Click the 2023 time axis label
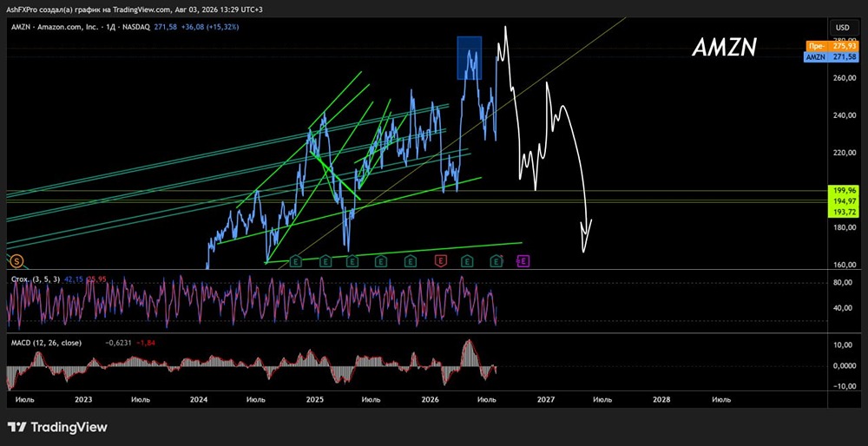Viewport: 868px width, 446px height. pos(83,399)
